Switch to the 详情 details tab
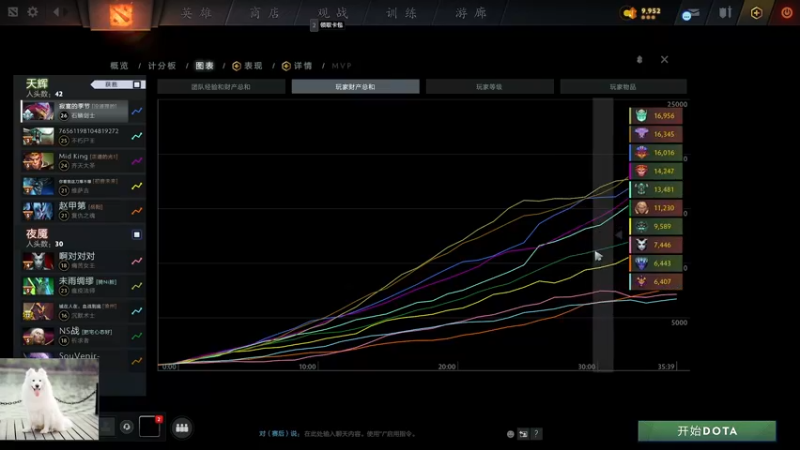The height and width of the screenshot is (450, 800). tap(297, 66)
